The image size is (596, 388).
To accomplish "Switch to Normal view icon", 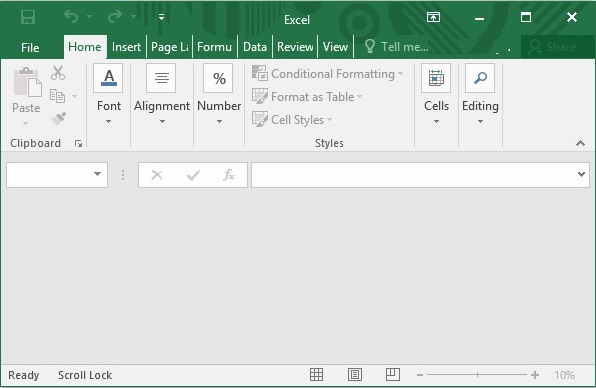I will [316, 375].
